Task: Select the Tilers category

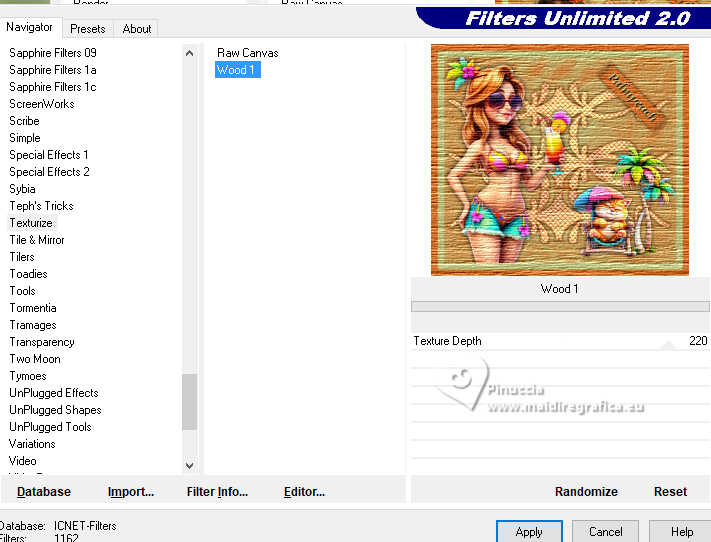Action: [x=22, y=257]
